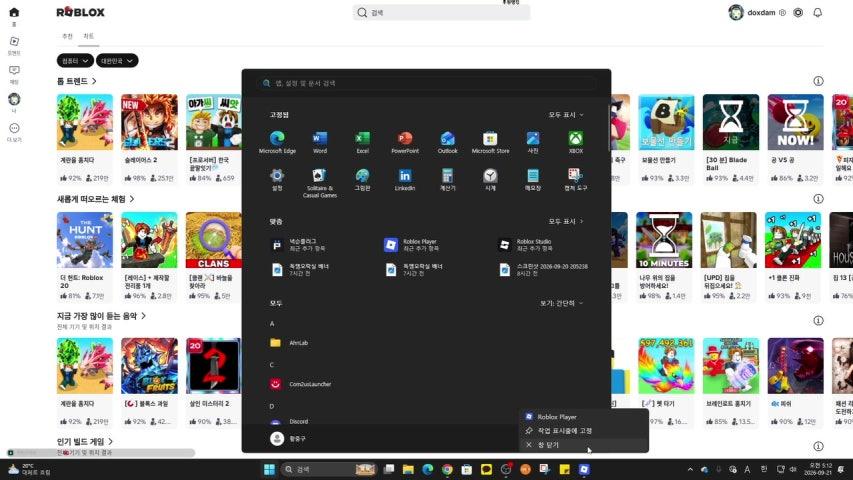Open Solitaire & Casual Games
This screenshot has height=480, width=853.
click(320, 183)
